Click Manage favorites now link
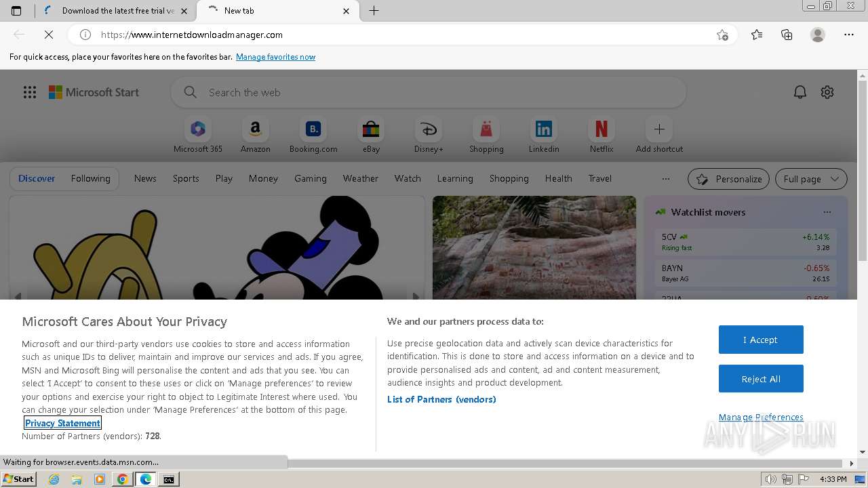This screenshot has height=488, width=868. click(x=275, y=57)
